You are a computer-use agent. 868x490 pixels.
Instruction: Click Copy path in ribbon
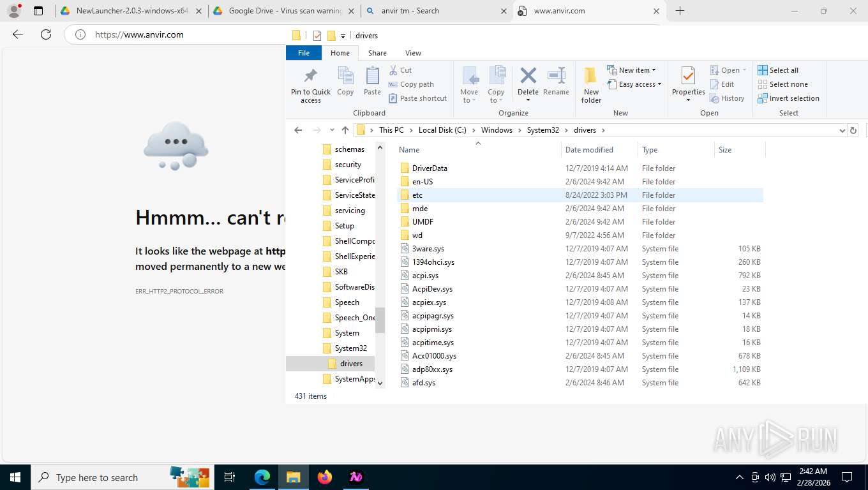tap(411, 84)
